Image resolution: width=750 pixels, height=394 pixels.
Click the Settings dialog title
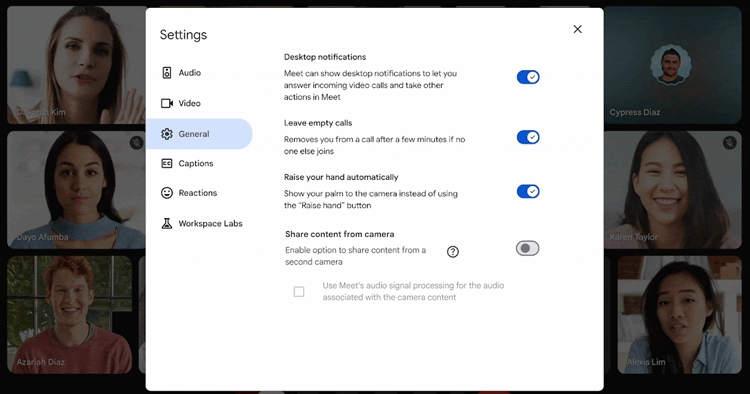tap(183, 35)
